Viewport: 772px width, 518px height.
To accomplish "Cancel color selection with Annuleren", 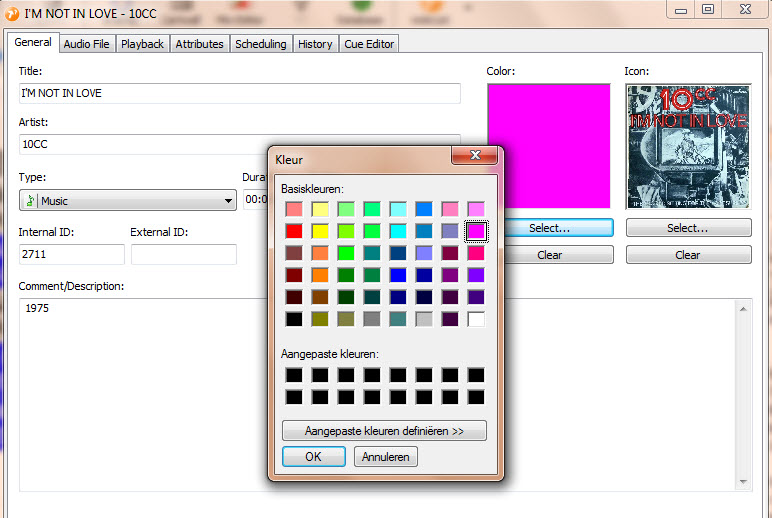I will [385, 457].
